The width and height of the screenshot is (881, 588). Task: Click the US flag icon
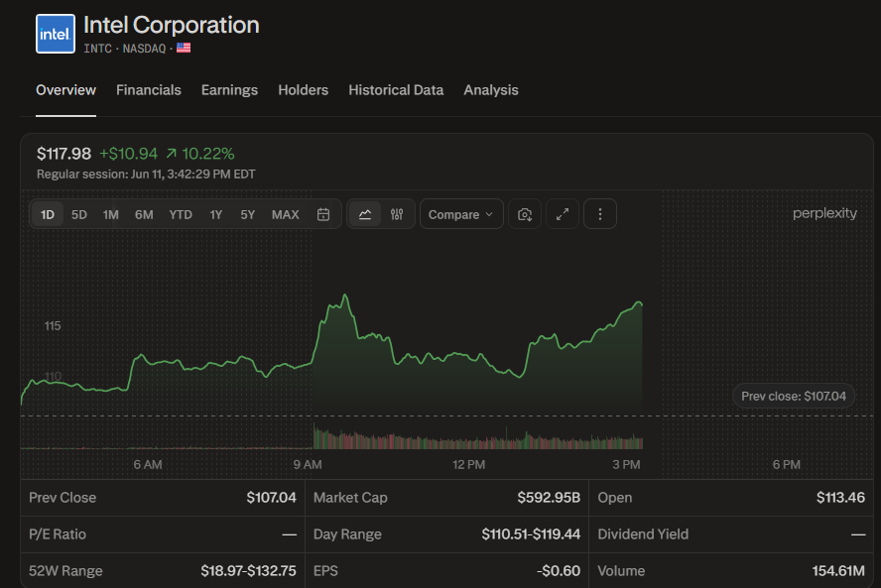pos(184,49)
